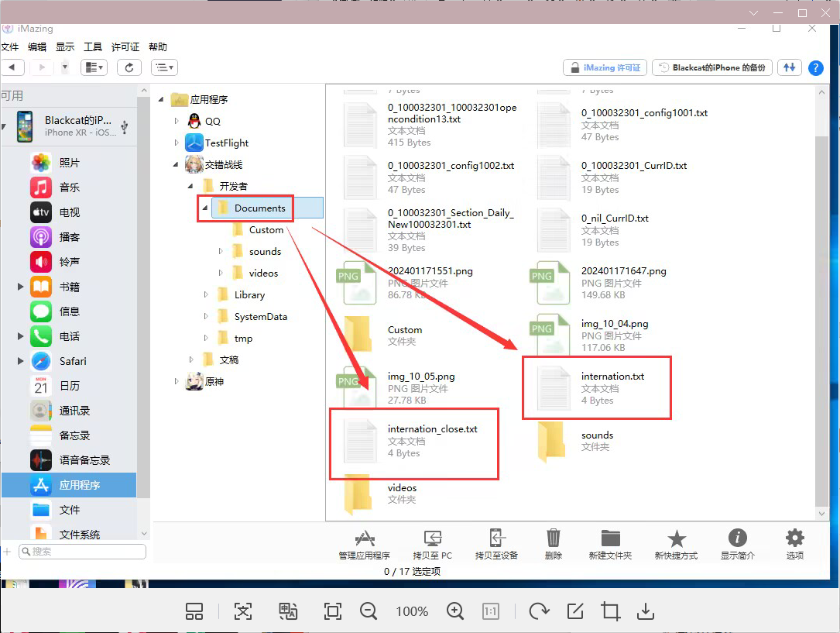The height and width of the screenshot is (633, 840).
Task: Click Copy to Device (拷贝至设备)
Action: tap(496, 545)
